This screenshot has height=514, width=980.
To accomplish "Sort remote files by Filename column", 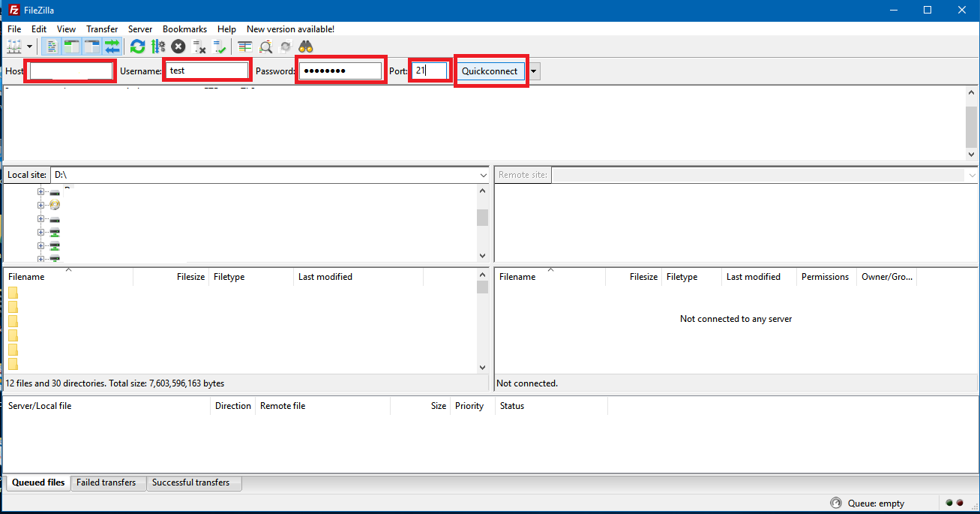I will click(550, 277).
